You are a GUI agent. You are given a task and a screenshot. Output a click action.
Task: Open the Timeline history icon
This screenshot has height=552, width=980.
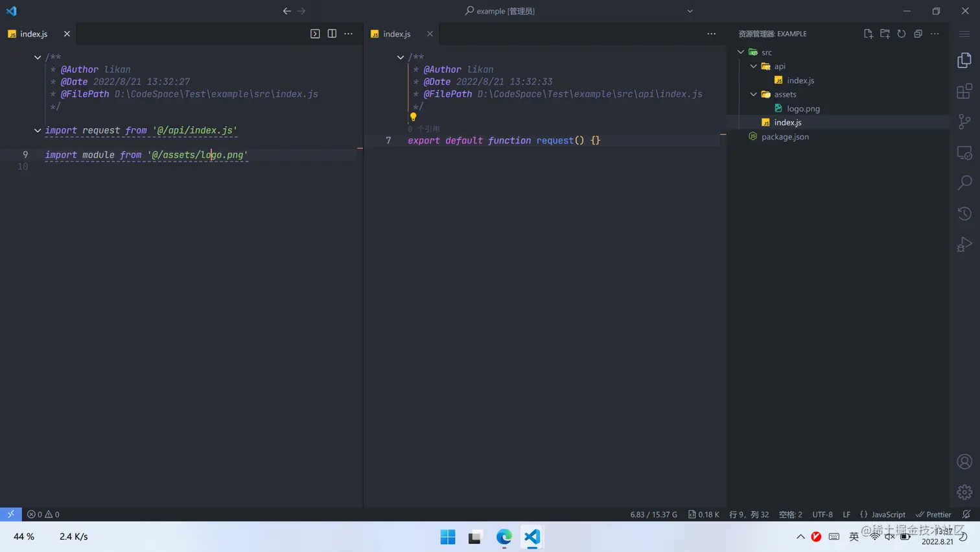[x=964, y=213]
